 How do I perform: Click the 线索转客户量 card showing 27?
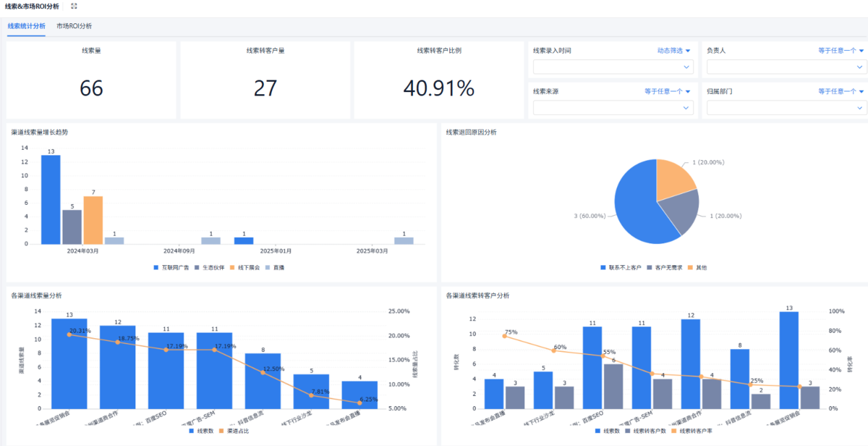coord(265,80)
